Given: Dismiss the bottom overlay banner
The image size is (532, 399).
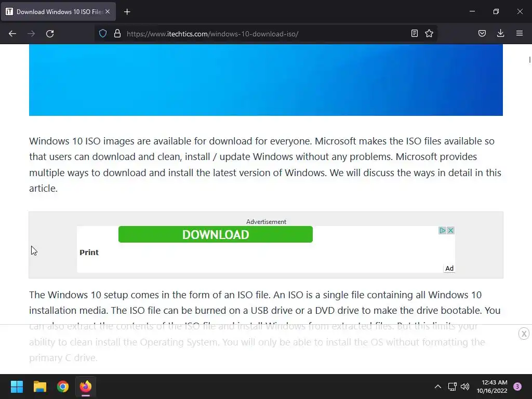Looking at the screenshot, I should click(524, 334).
